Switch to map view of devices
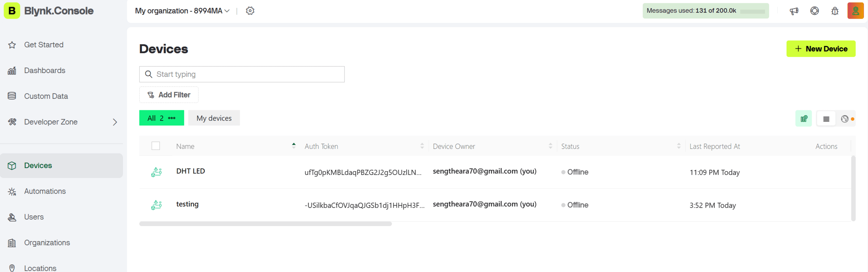868x272 pixels. (803, 119)
